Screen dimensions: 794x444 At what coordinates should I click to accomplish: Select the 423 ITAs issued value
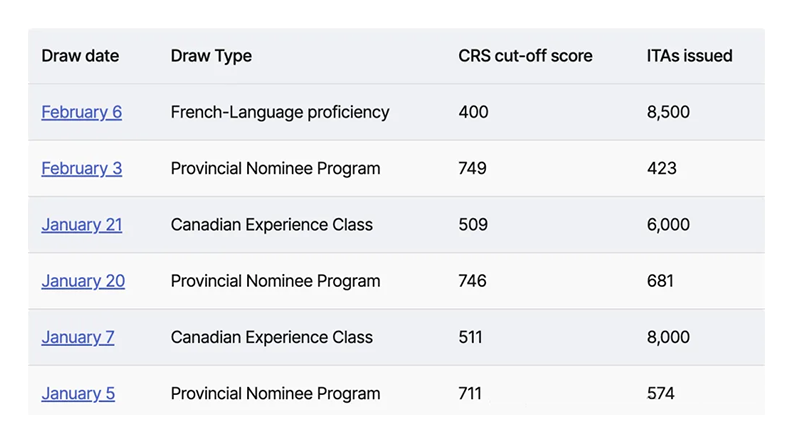(661, 168)
